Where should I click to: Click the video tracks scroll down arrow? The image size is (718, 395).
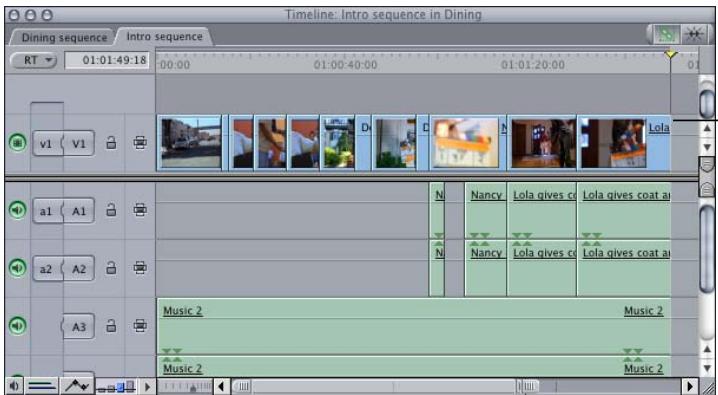coord(707,147)
